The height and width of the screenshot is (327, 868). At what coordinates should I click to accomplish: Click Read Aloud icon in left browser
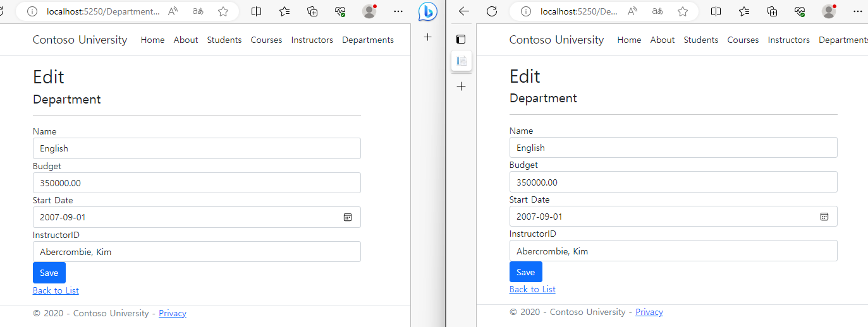173,11
